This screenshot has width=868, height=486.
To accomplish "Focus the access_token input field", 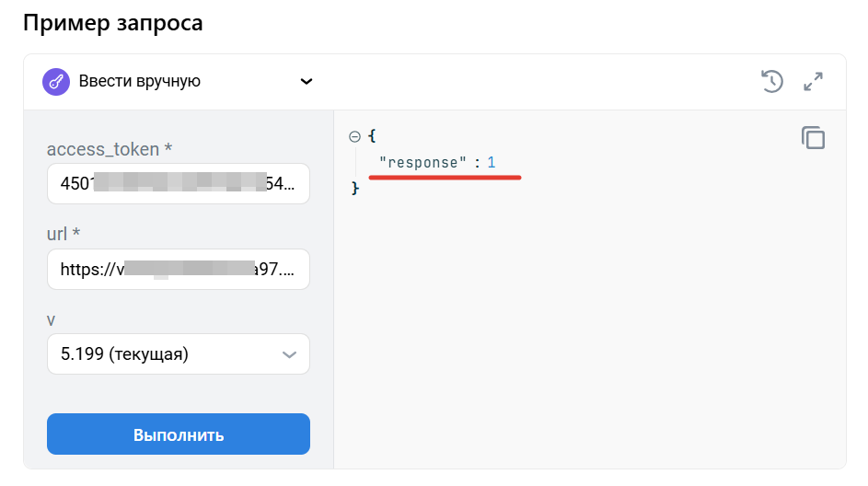I will [x=179, y=183].
